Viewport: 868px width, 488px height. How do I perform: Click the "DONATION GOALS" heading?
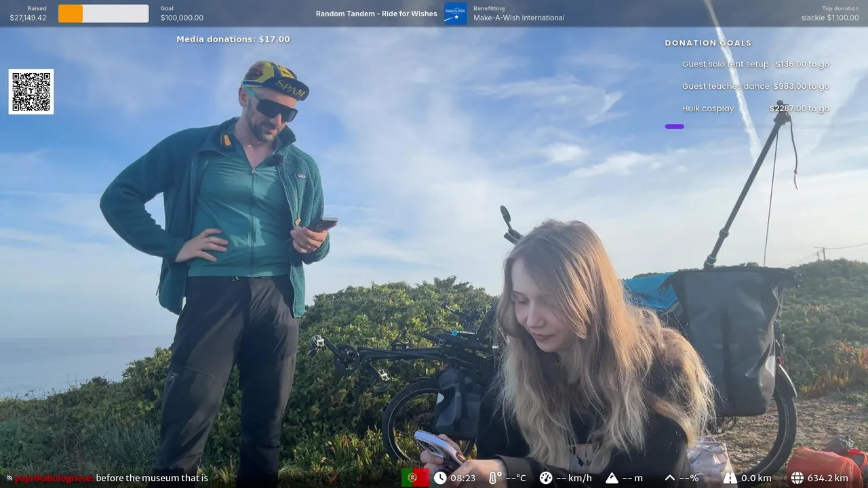point(708,43)
